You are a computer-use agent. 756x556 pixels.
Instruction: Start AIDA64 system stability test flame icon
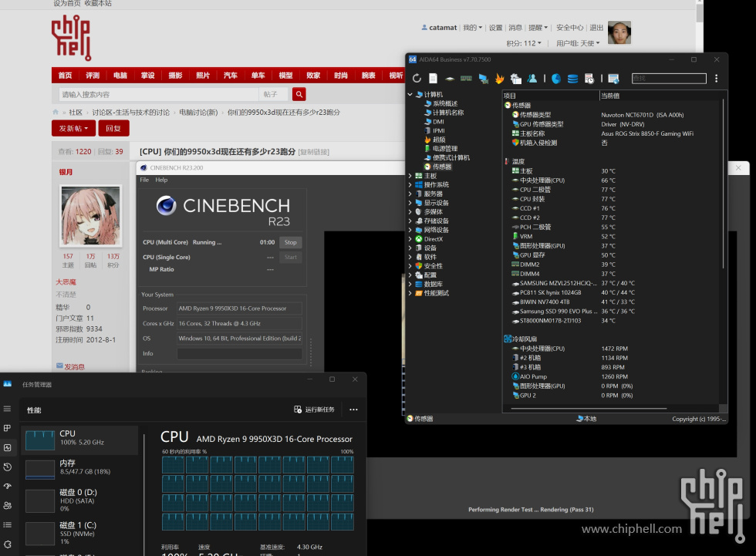click(500, 78)
